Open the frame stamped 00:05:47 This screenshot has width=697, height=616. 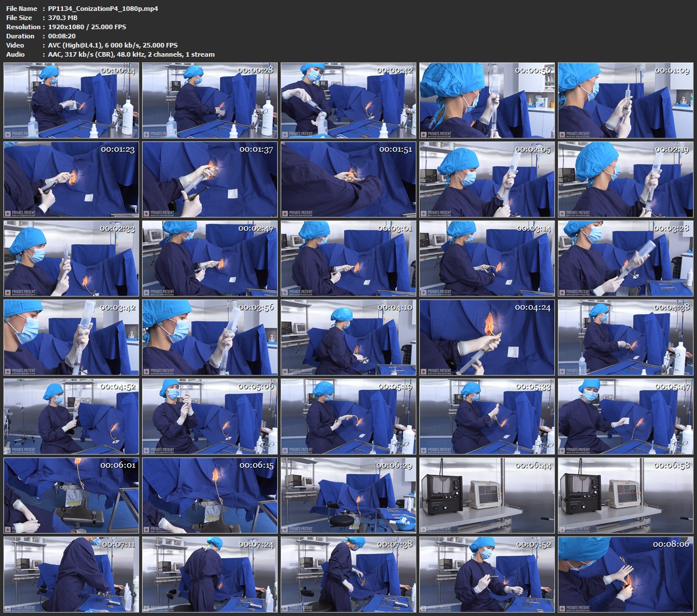click(625, 416)
